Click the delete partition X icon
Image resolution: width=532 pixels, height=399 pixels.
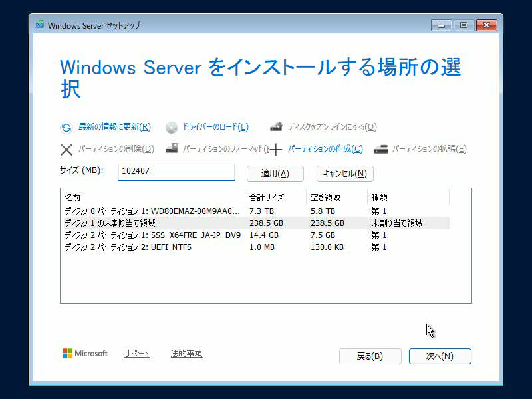[x=66, y=150]
